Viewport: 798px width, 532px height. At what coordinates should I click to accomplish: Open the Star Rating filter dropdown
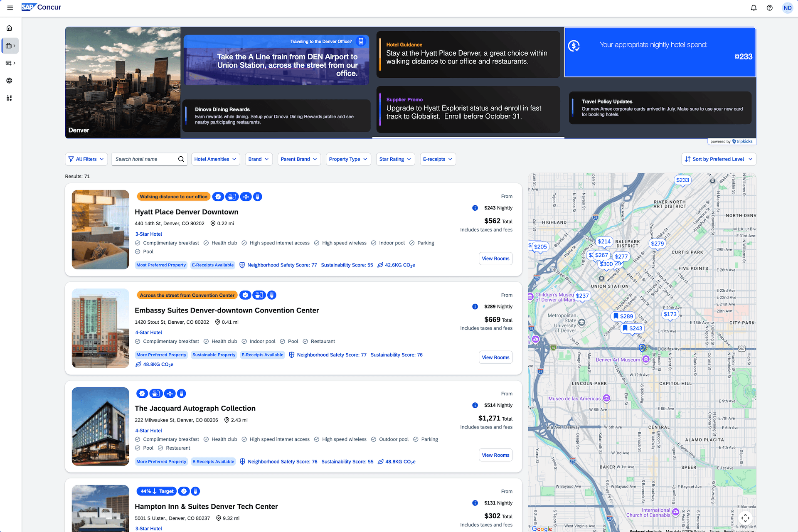pyautogui.click(x=395, y=159)
